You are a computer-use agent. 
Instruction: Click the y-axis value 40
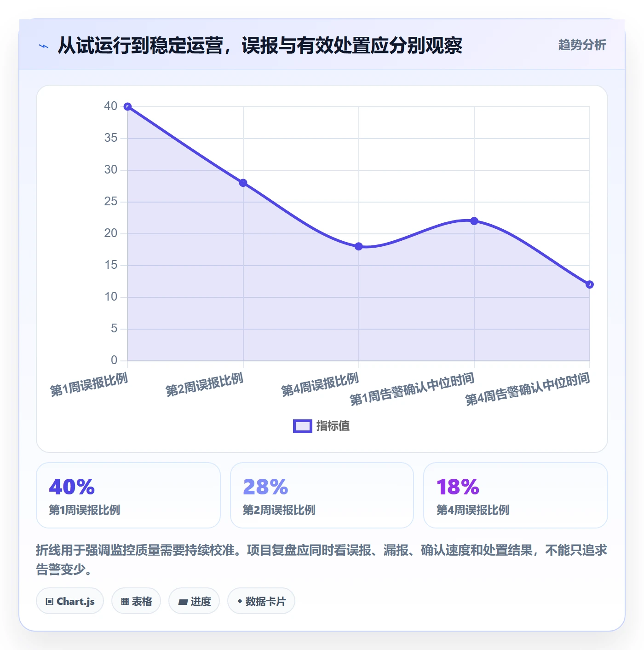pos(111,106)
